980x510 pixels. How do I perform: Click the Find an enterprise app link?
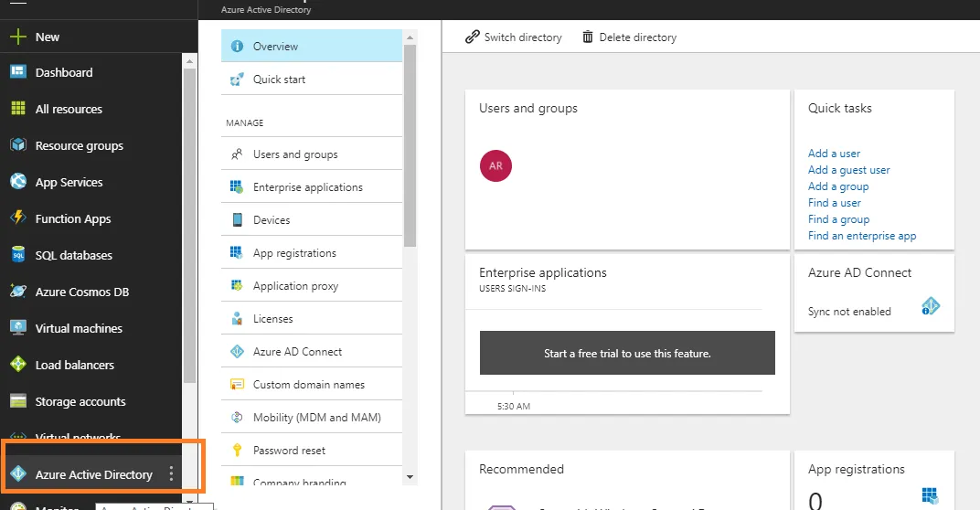(862, 236)
